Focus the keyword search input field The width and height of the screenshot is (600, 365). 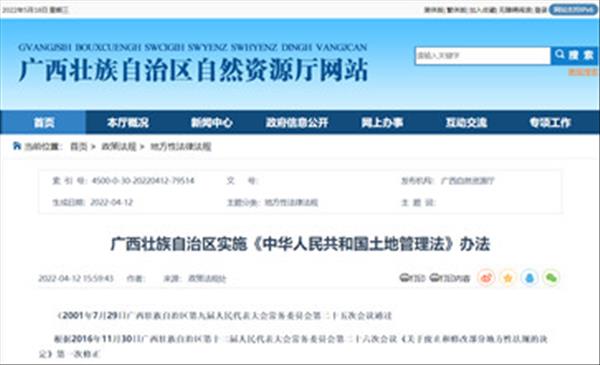(x=483, y=55)
